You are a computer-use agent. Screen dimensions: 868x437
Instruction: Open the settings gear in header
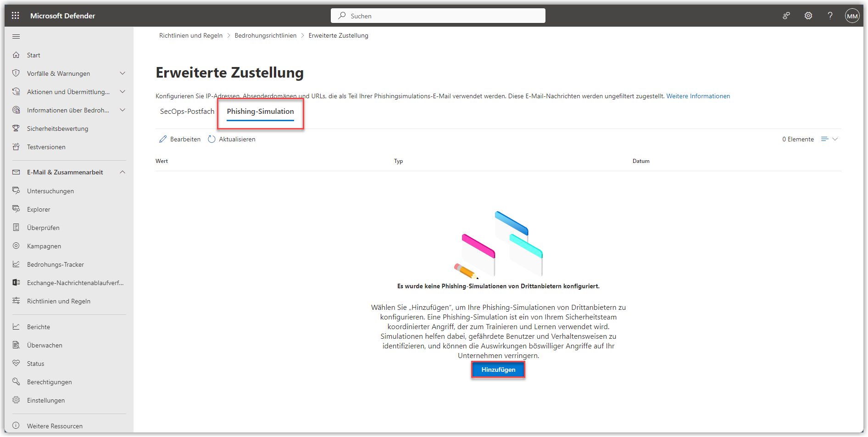(808, 16)
